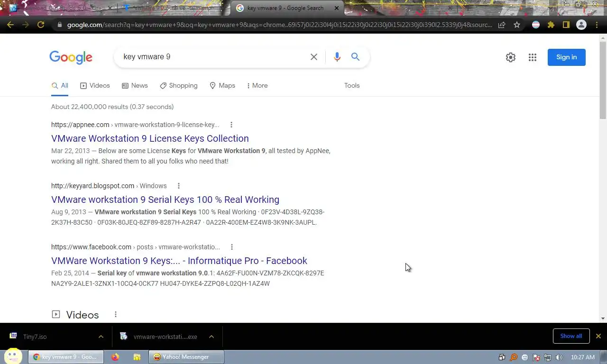Show all downloads
Screen dimensions: 607x364
(x=571, y=336)
